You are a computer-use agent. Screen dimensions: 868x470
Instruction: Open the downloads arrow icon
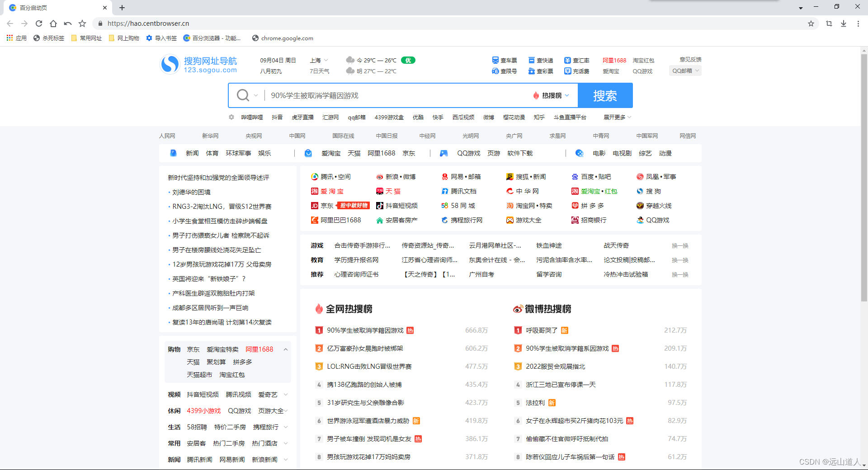pyautogui.click(x=844, y=23)
